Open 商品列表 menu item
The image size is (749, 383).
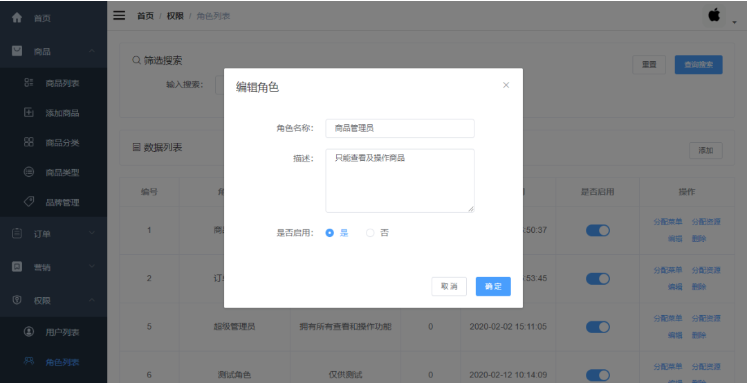pyautogui.click(x=54, y=83)
